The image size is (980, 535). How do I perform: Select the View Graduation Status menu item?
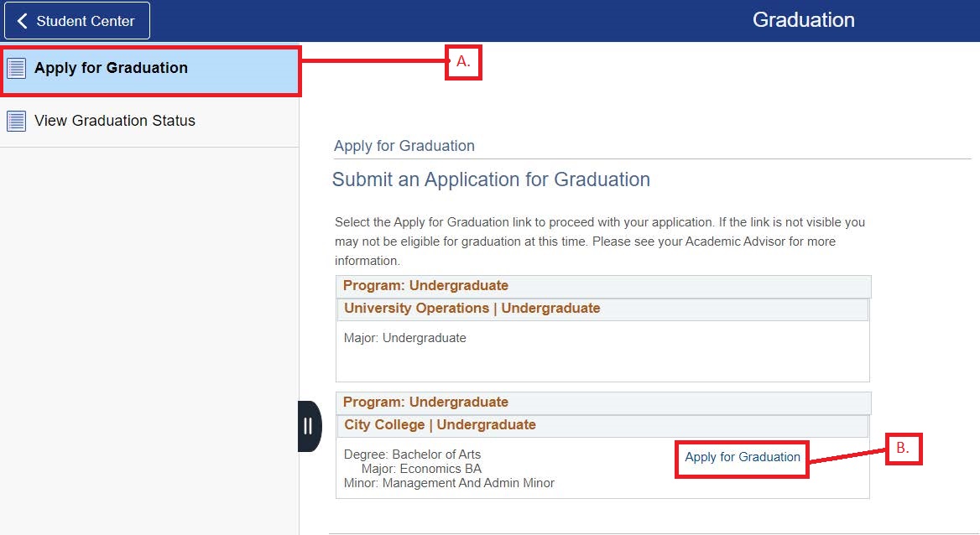[115, 120]
